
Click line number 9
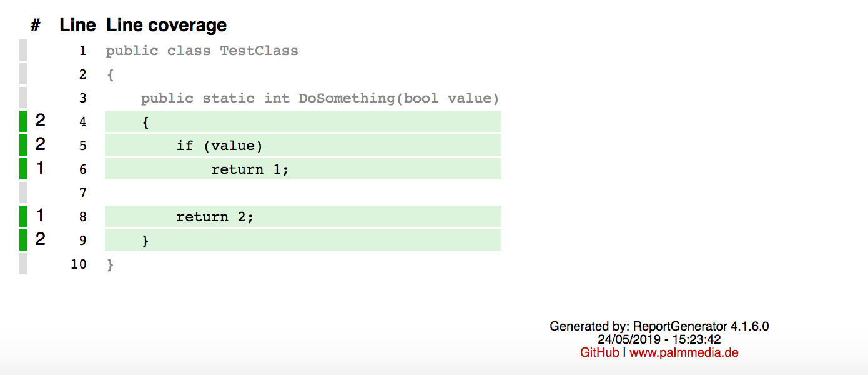pyautogui.click(x=83, y=241)
